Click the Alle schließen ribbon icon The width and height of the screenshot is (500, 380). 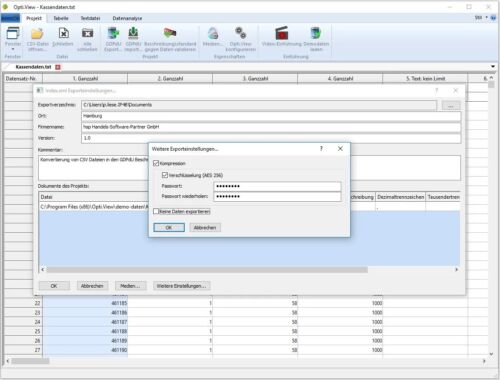click(87, 33)
